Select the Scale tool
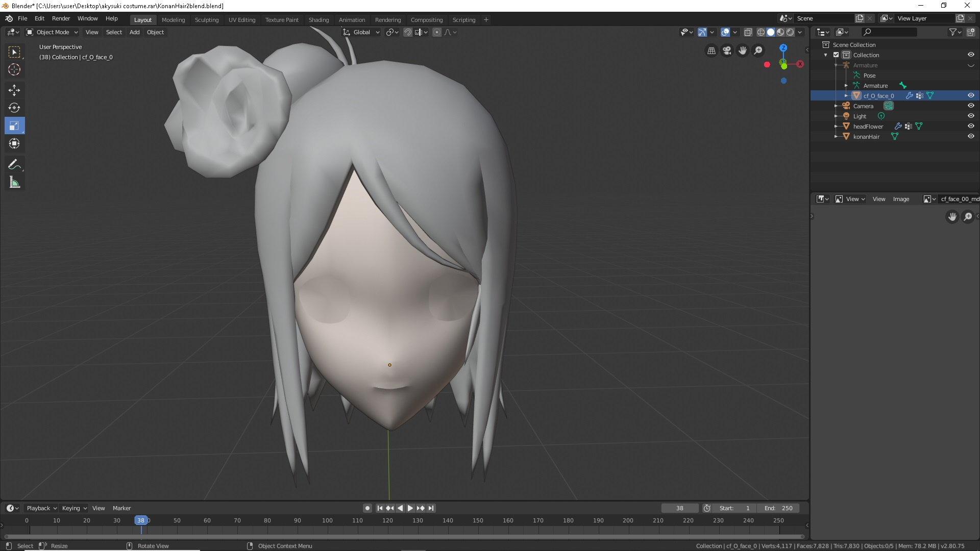The width and height of the screenshot is (980, 551). 14,126
